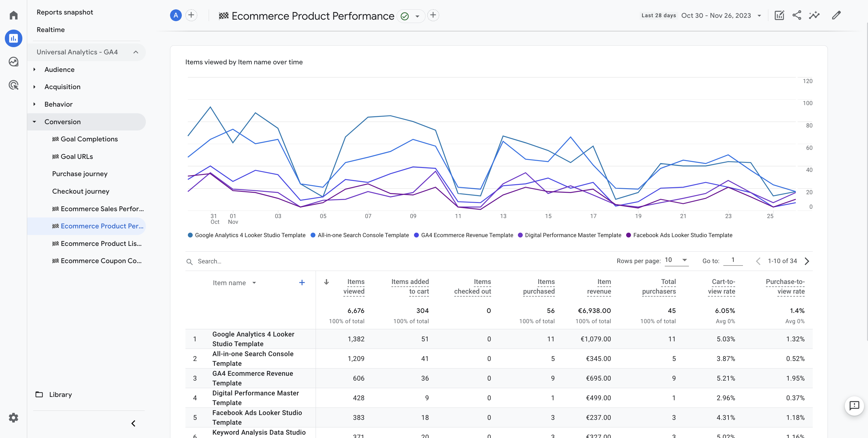The height and width of the screenshot is (438, 868).
Task: Click Digital Performance Master Template legend dot
Action: [520, 235]
